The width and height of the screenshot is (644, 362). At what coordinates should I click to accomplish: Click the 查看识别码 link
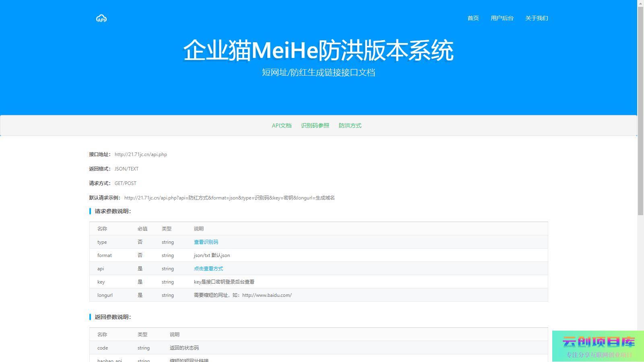pos(206,242)
